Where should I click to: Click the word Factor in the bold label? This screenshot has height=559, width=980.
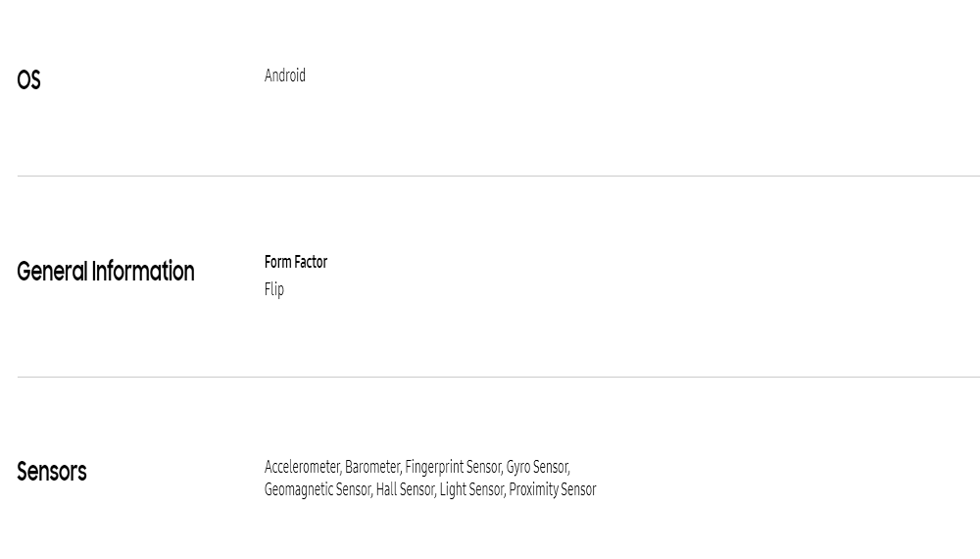coord(311,262)
